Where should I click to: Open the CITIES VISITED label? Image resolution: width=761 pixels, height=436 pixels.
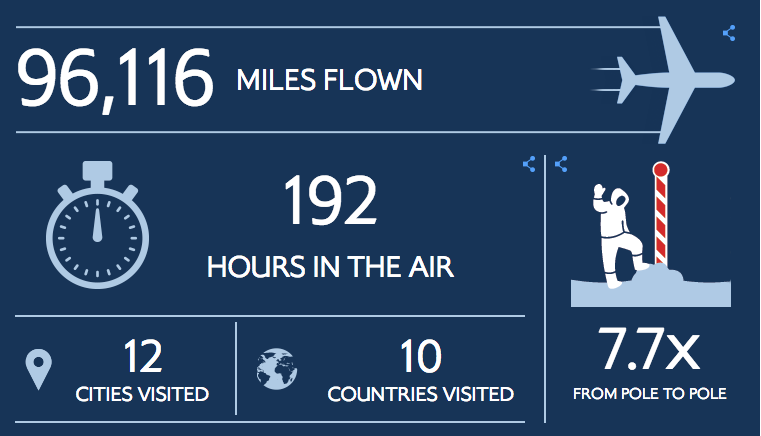click(142, 394)
